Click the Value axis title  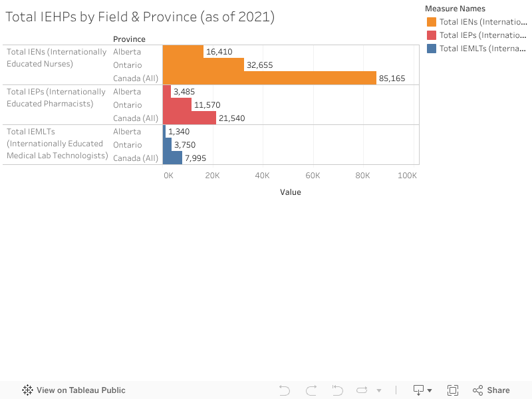290,192
